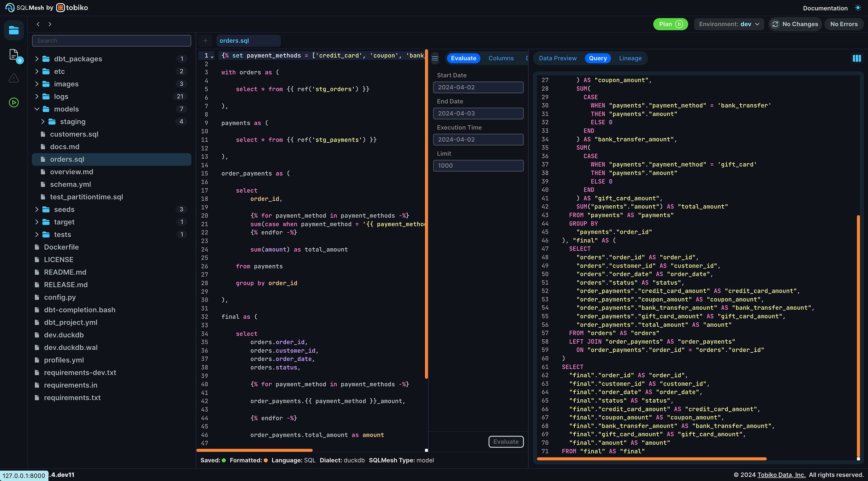The height and width of the screenshot is (481, 868).
Task: Click the Limit input field
Action: [x=478, y=166]
